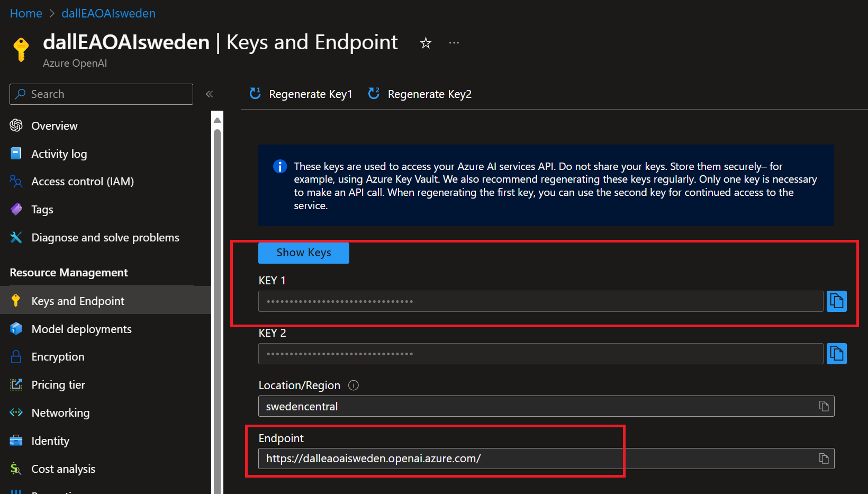Click the blue info icon in banner
Screen dimensions: 868x494
point(280,166)
